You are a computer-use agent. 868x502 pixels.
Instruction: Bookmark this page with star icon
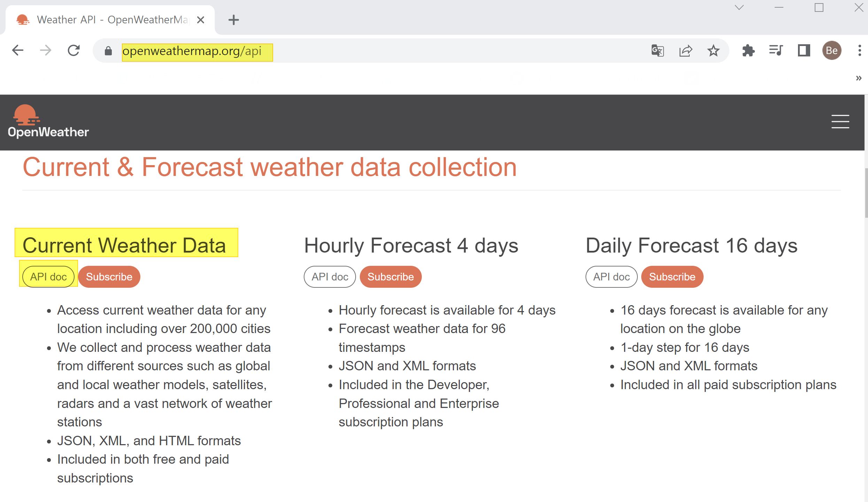pos(713,51)
